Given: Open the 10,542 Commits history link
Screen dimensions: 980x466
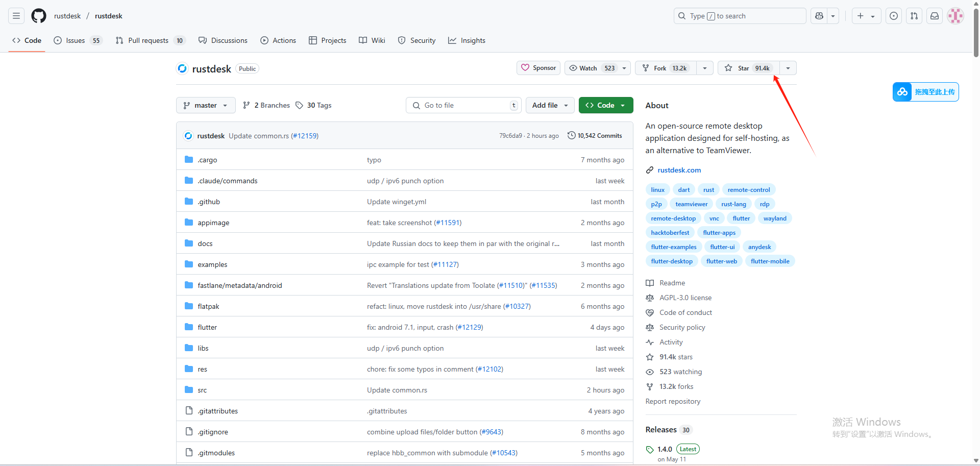Looking at the screenshot, I should pyautogui.click(x=595, y=136).
